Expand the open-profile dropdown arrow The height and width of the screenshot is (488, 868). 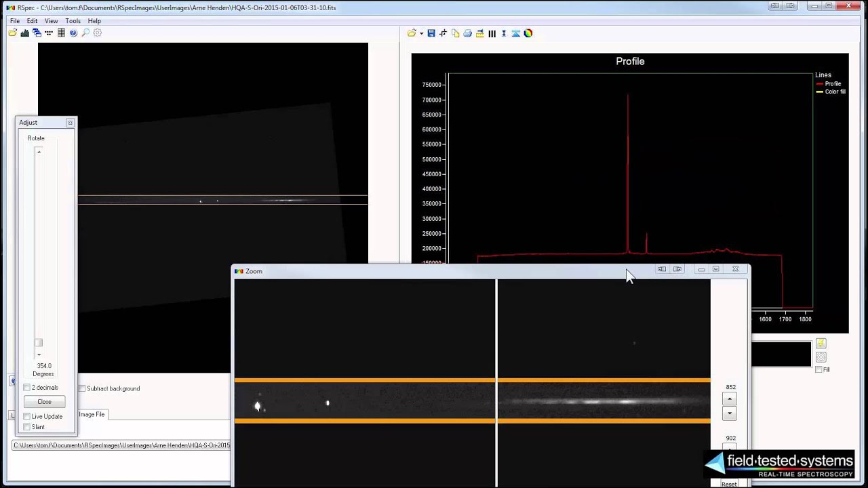[421, 33]
